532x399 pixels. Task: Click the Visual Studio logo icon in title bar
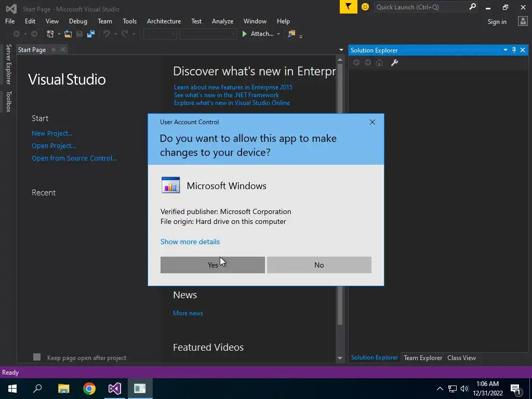11,8
